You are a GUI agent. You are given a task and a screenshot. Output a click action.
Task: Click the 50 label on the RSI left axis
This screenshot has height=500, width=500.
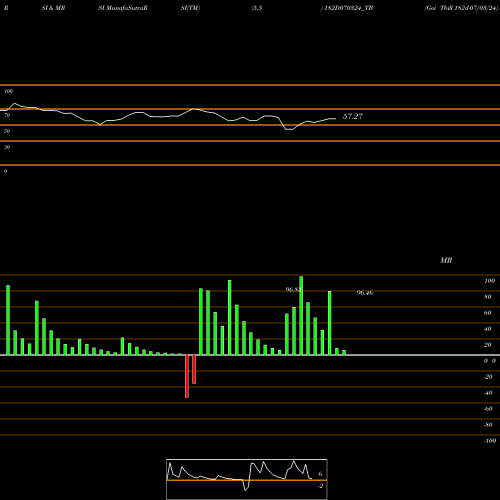tap(7, 131)
